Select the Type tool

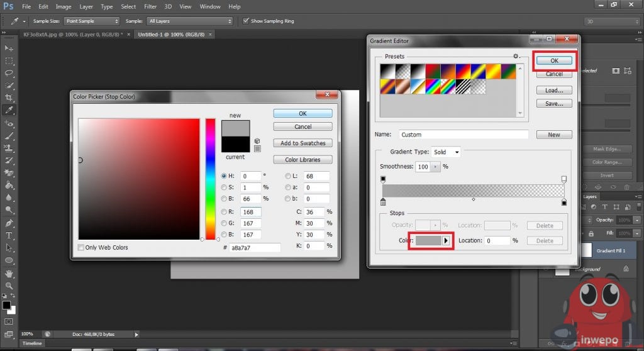(9, 235)
